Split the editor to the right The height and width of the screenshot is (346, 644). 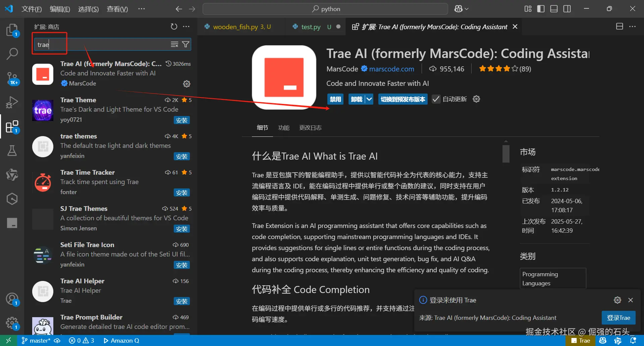[x=620, y=26]
